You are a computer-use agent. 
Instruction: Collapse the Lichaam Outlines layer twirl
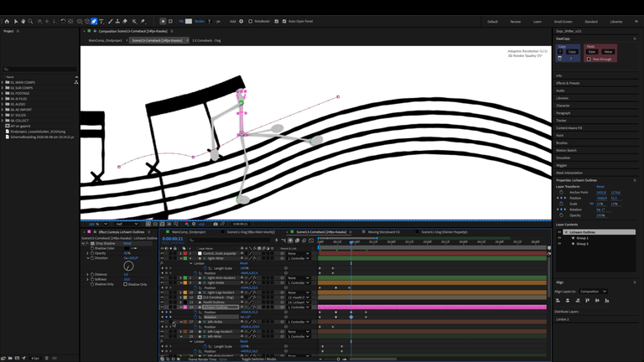(181, 307)
